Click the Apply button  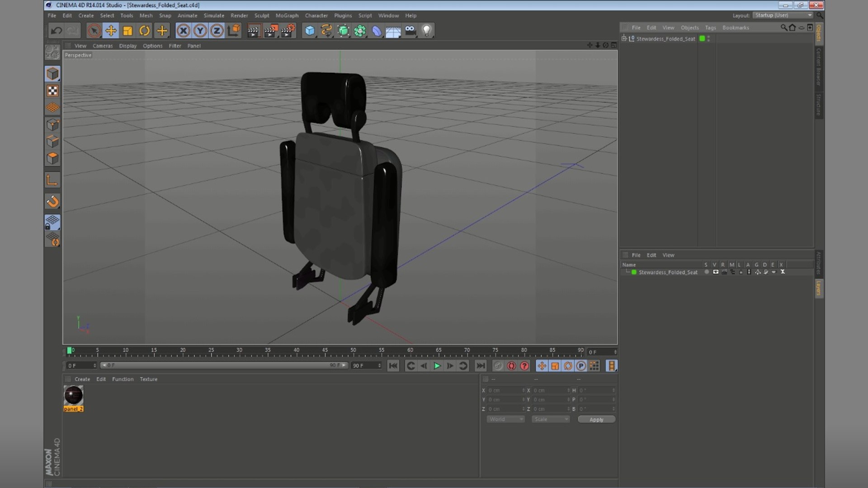coord(596,419)
